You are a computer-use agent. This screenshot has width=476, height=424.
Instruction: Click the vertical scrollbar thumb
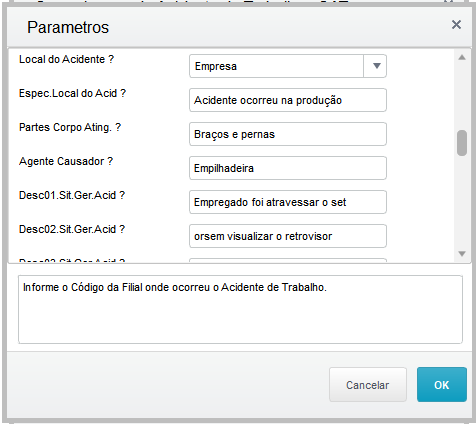462,143
